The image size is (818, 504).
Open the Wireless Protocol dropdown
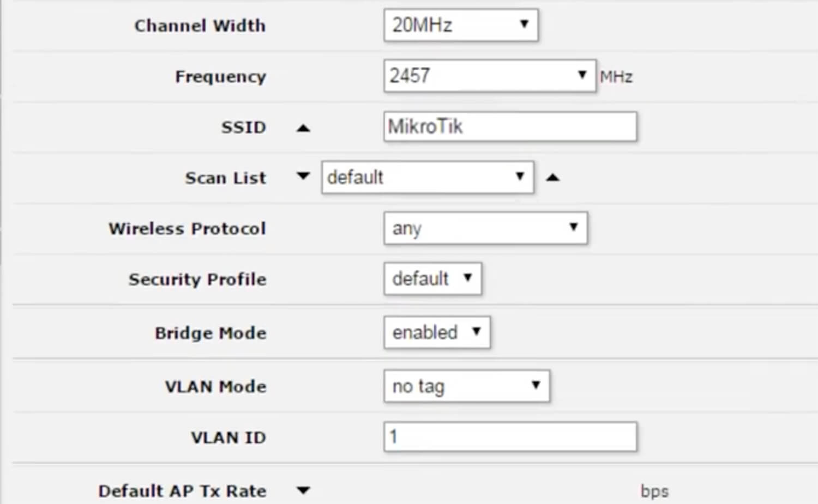[x=485, y=228]
